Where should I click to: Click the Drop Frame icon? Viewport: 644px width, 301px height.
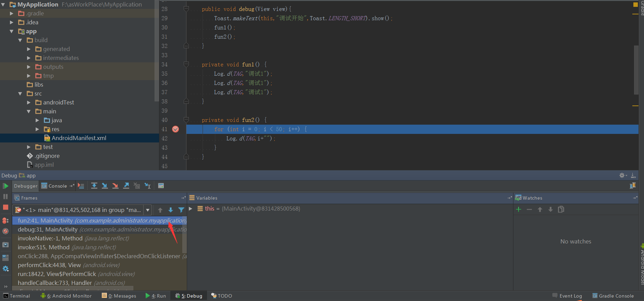tap(137, 186)
